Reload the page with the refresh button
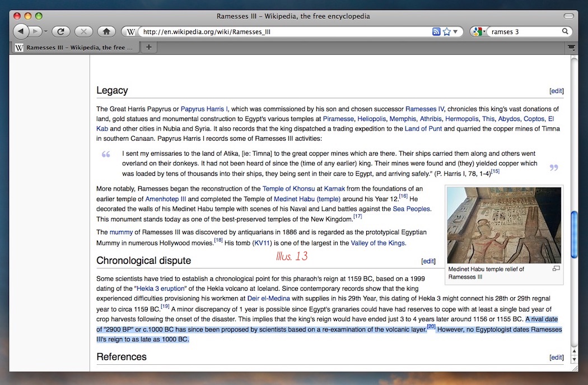 (x=60, y=31)
